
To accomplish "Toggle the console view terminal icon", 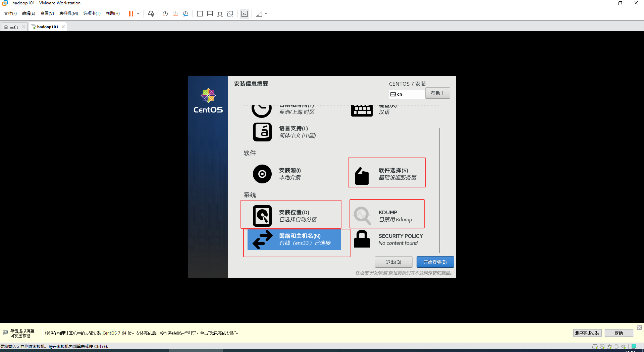I will tap(245, 14).
